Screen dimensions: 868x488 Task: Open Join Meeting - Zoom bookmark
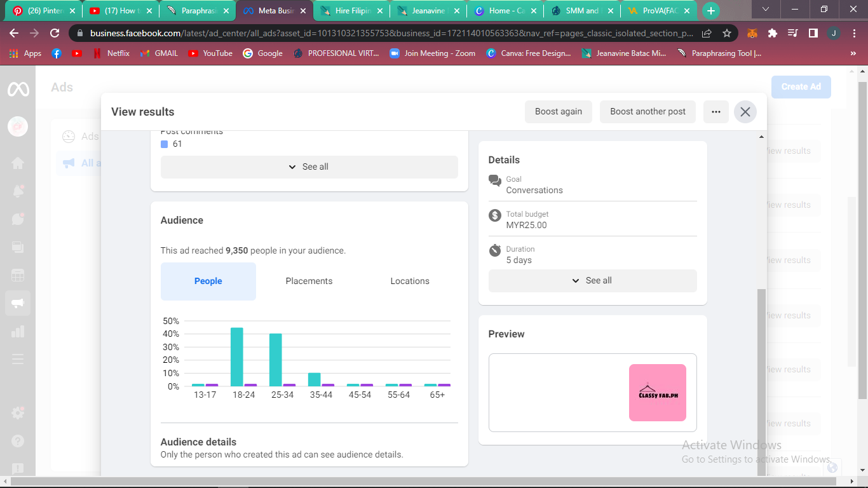(432, 53)
